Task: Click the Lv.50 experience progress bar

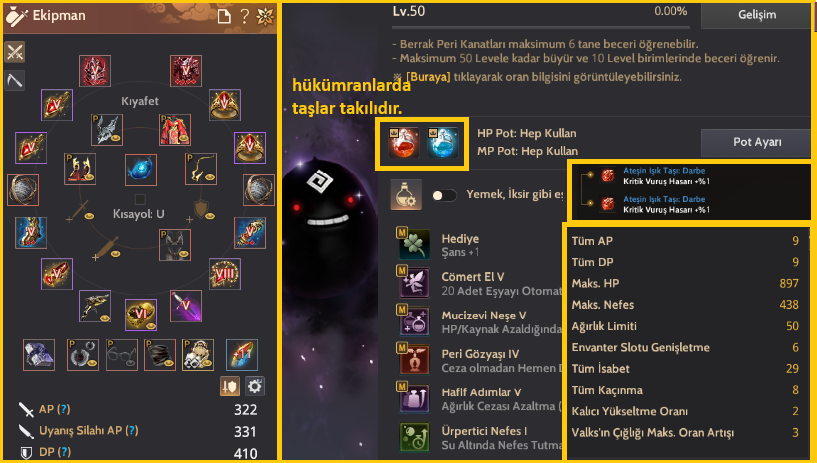Action: 541,27
